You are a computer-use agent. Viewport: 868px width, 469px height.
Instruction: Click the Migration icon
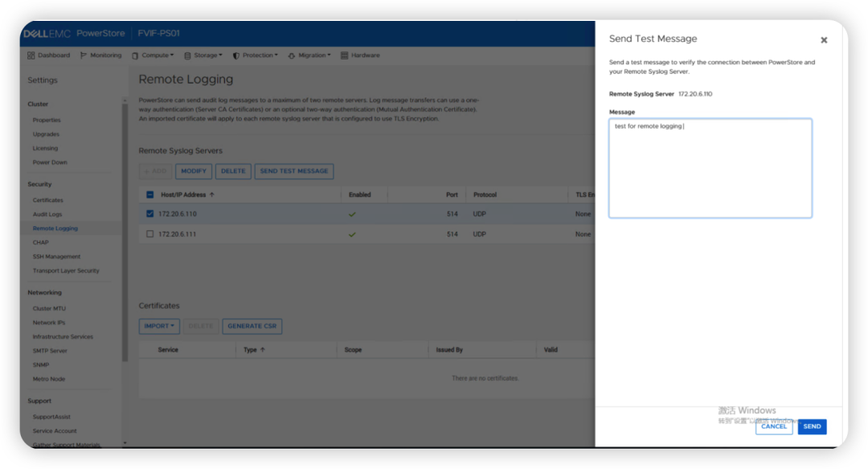pyautogui.click(x=292, y=56)
